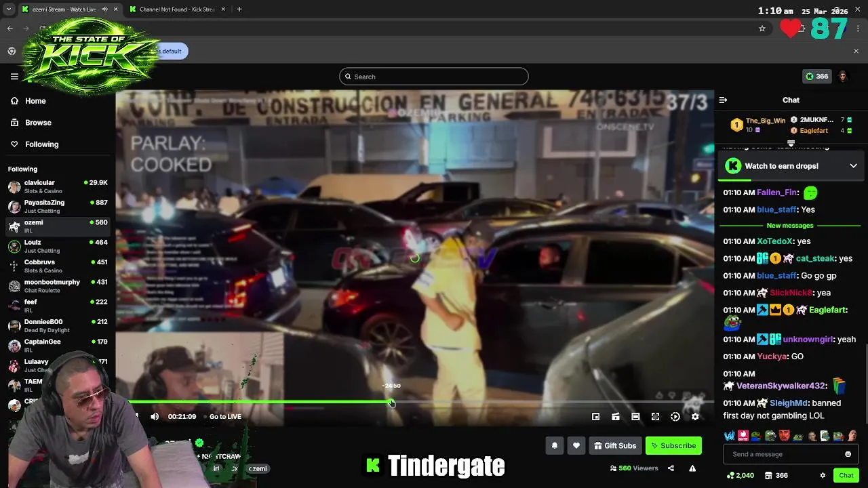Click username Yuckya in chat
The width and height of the screenshot is (868, 488).
coord(771,357)
